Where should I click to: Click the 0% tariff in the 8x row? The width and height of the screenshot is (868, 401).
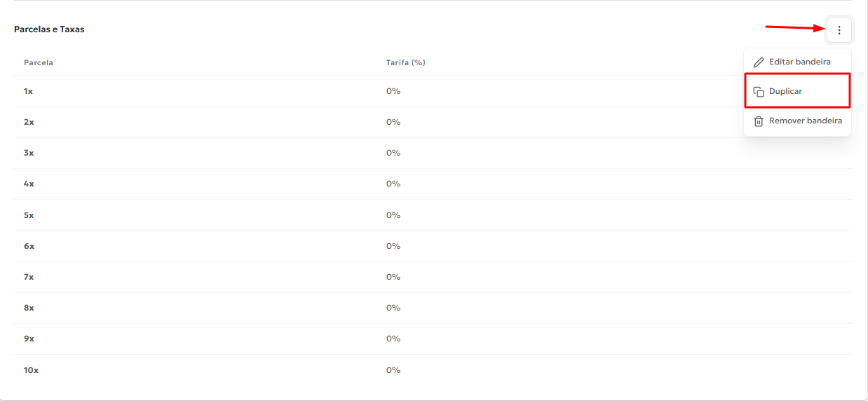pos(393,308)
